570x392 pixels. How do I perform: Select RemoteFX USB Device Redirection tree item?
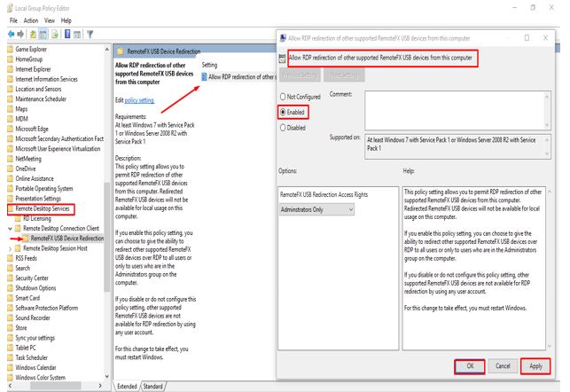(x=67, y=239)
